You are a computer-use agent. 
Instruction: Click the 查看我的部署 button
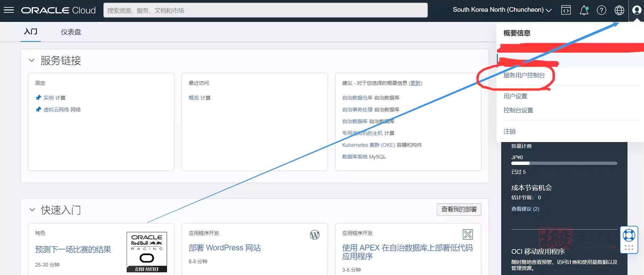459,209
